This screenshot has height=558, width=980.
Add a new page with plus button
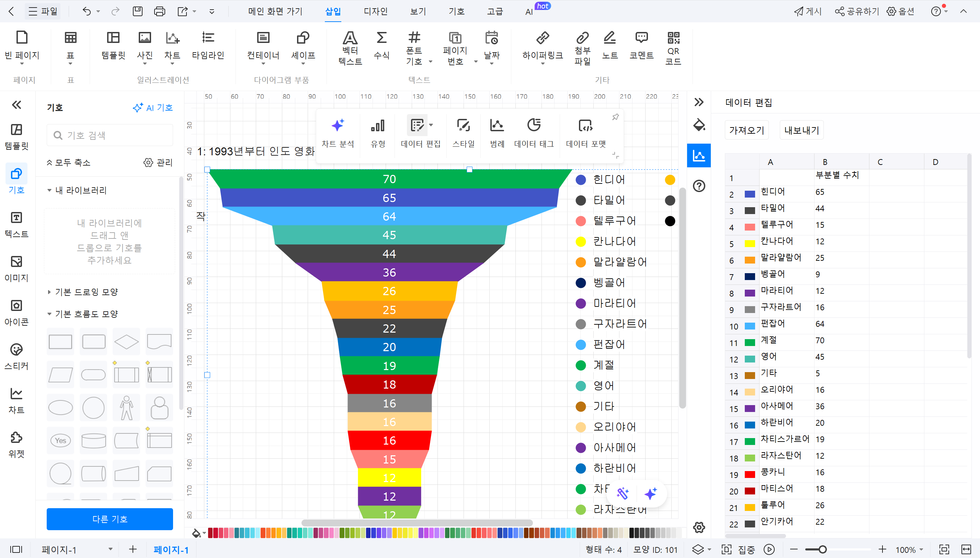pos(133,549)
